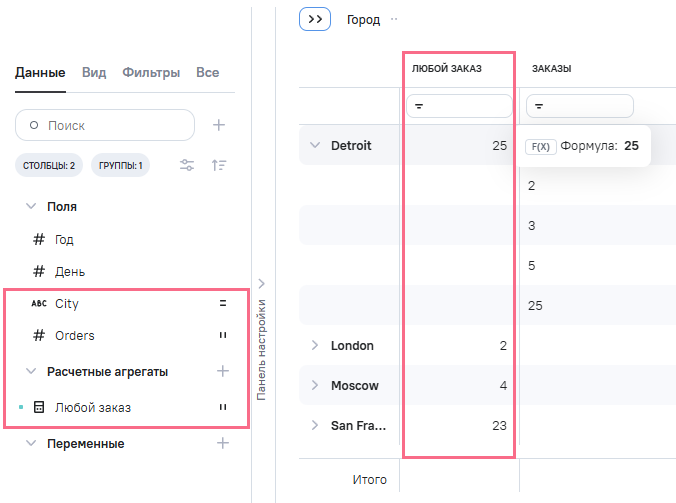
Task: Click the plus icon beside the search field
Action: pos(219,125)
